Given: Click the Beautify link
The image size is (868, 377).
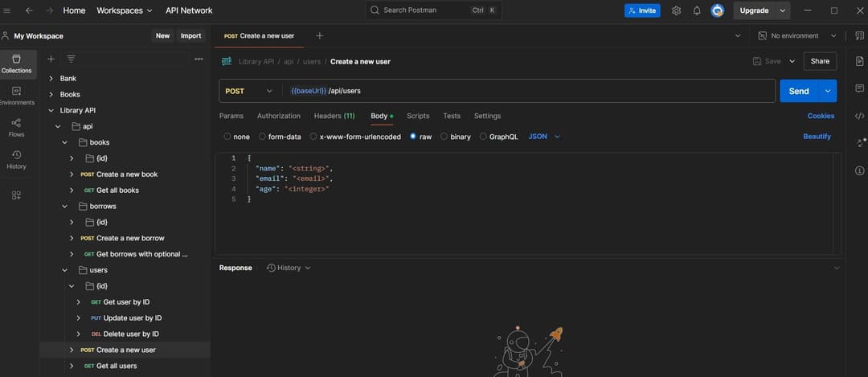Looking at the screenshot, I should 817,137.
